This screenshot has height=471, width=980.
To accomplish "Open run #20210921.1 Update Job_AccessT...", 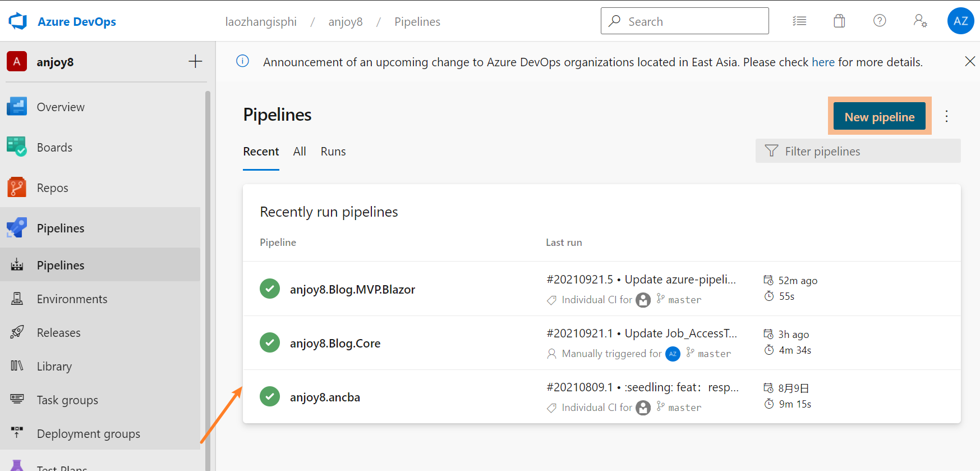I will (x=642, y=333).
